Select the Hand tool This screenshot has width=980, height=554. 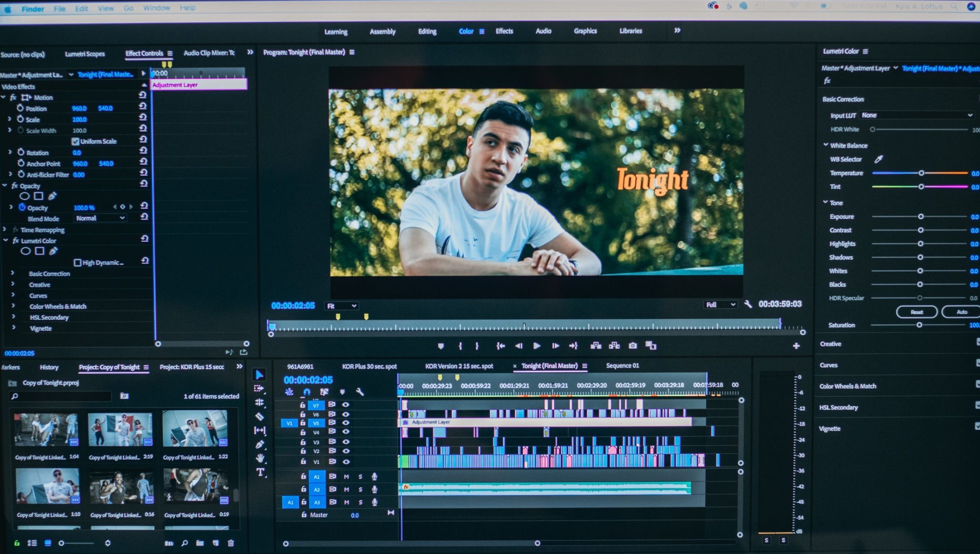point(260,458)
